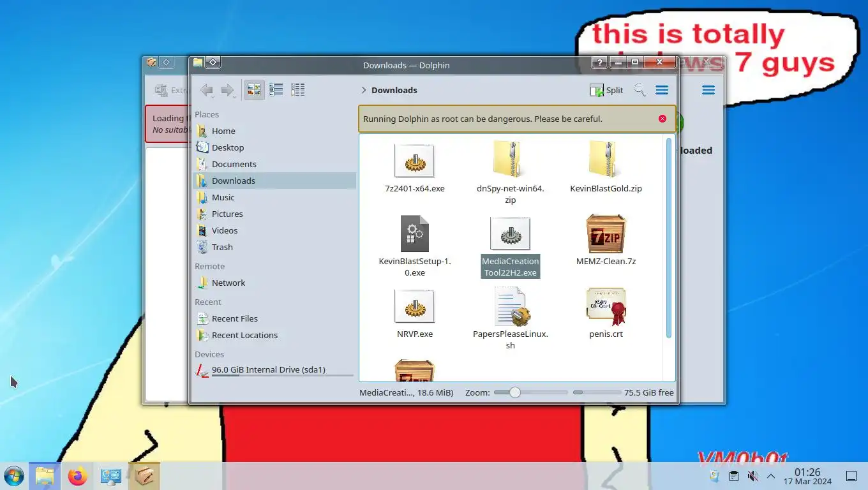
Task: Expand the breadcrumb chevron before Downloads
Action: point(364,90)
